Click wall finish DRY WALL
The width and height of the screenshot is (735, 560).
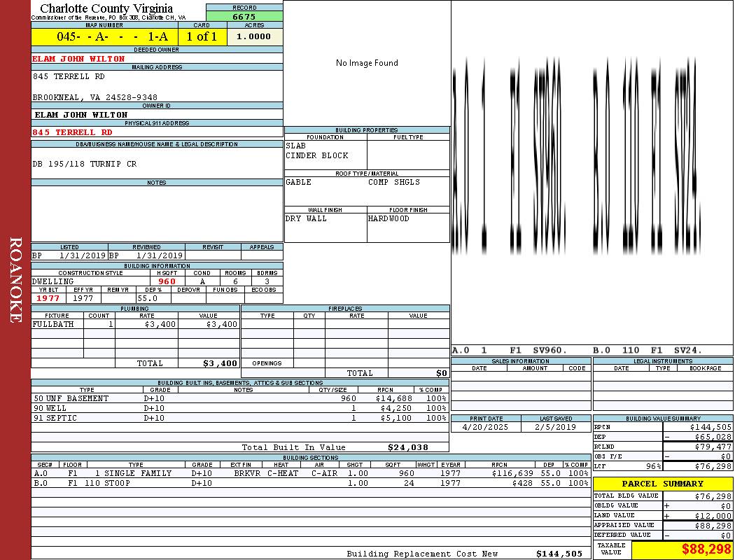[x=306, y=219]
